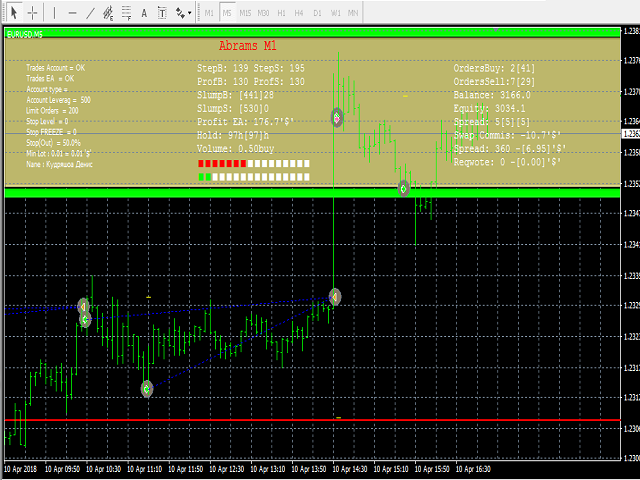
Task: Pick the Fibonacci retracement tool
Action: (x=127, y=13)
